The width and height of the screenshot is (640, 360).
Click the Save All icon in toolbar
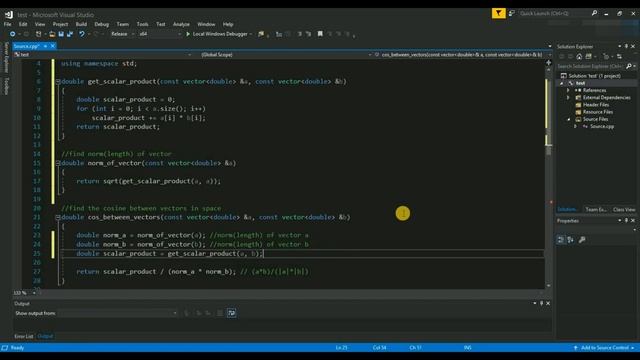point(70,34)
